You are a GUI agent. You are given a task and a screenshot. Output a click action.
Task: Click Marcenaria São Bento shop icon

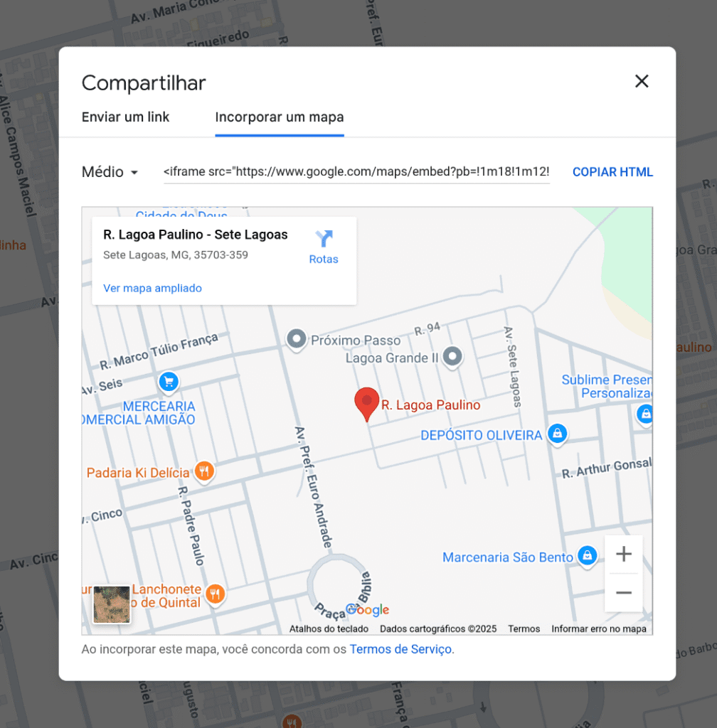pos(588,556)
